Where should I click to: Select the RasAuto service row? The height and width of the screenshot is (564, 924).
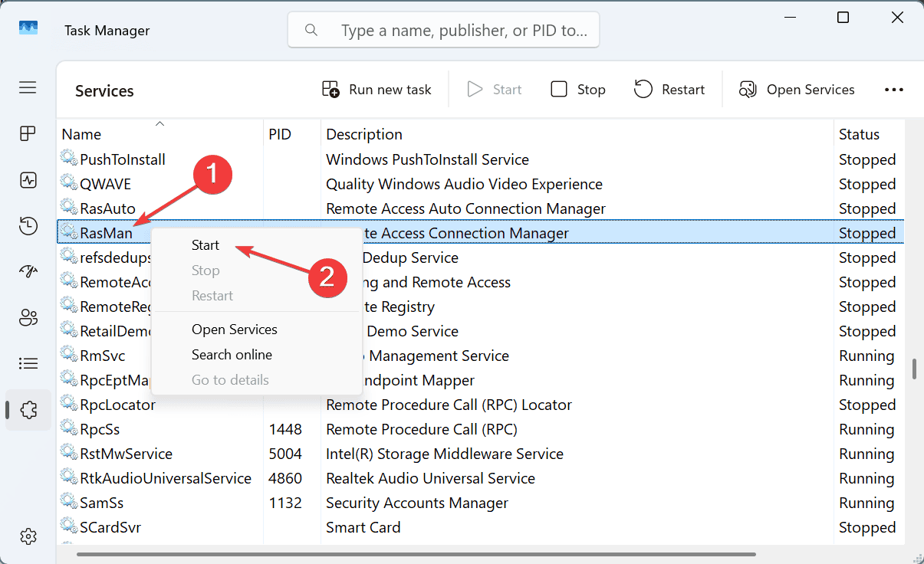pyautogui.click(x=481, y=208)
